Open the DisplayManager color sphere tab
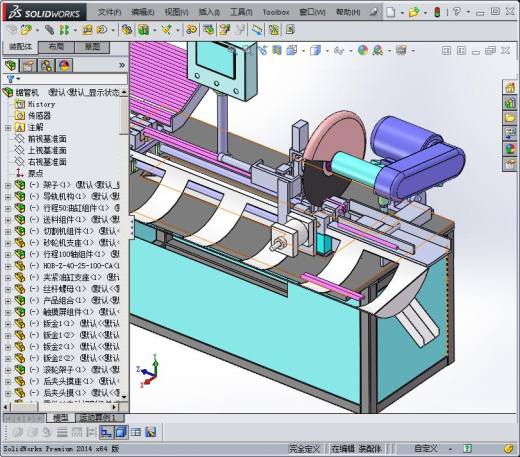The image size is (520, 457). [x=64, y=66]
